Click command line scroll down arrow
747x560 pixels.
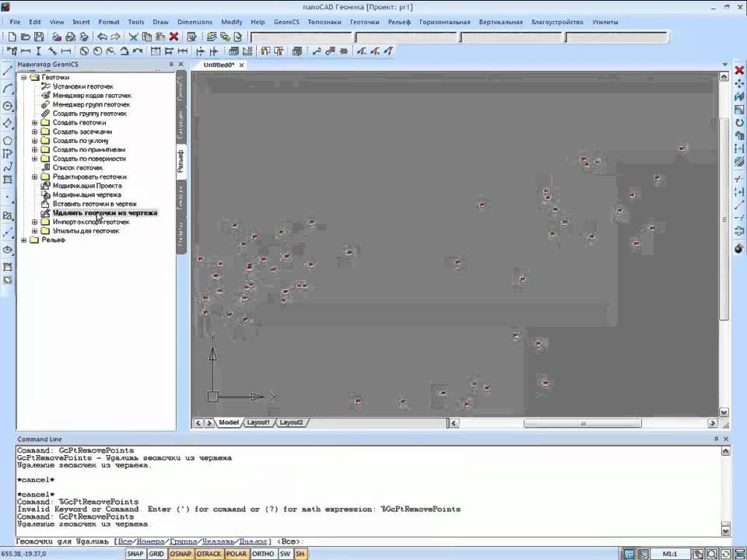click(725, 530)
